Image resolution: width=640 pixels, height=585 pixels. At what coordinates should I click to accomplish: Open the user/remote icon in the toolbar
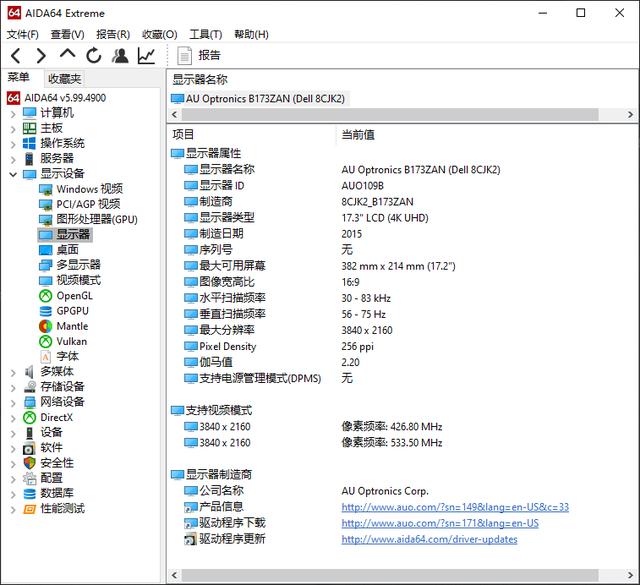tap(120, 56)
